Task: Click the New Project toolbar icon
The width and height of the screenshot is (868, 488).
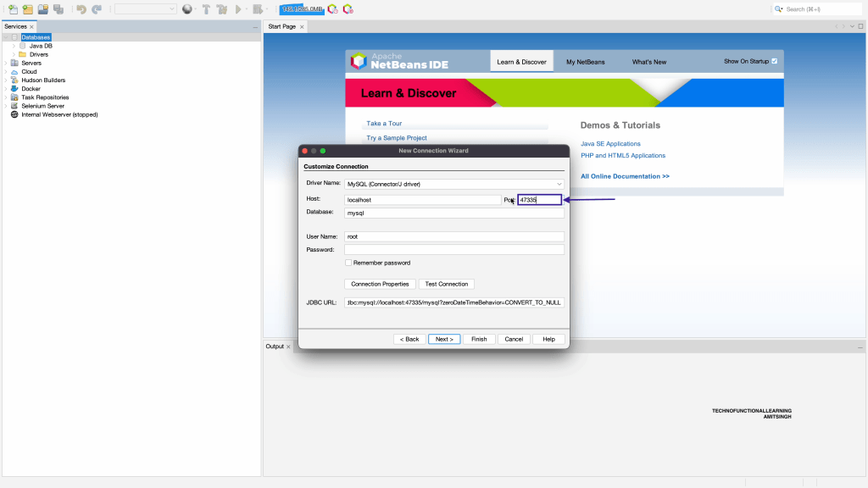Action: click(x=28, y=9)
